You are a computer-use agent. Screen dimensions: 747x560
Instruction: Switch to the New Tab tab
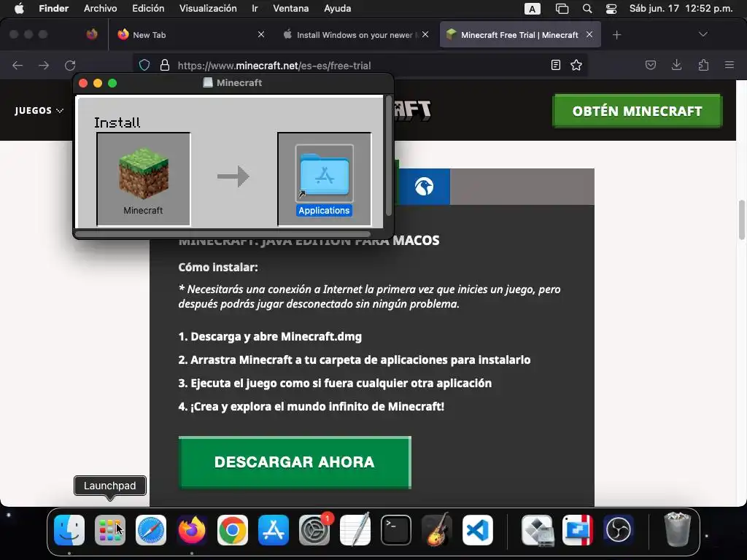pos(190,35)
